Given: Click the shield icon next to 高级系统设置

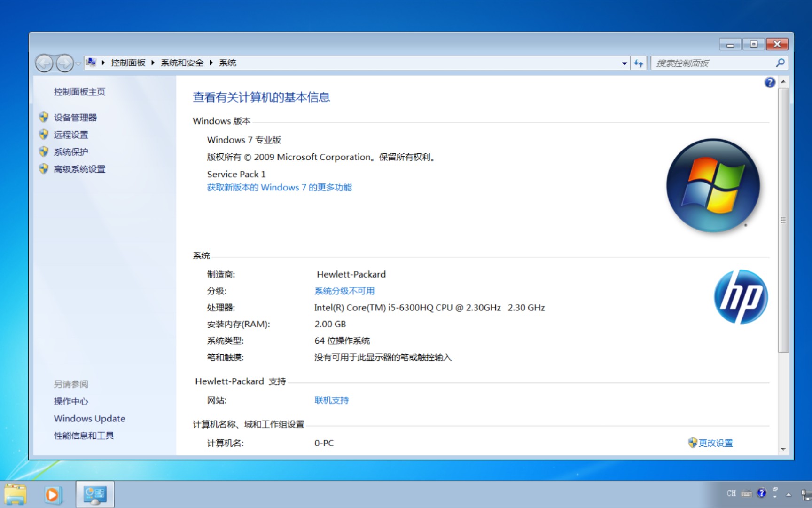Looking at the screenshot, I should 44,168.
